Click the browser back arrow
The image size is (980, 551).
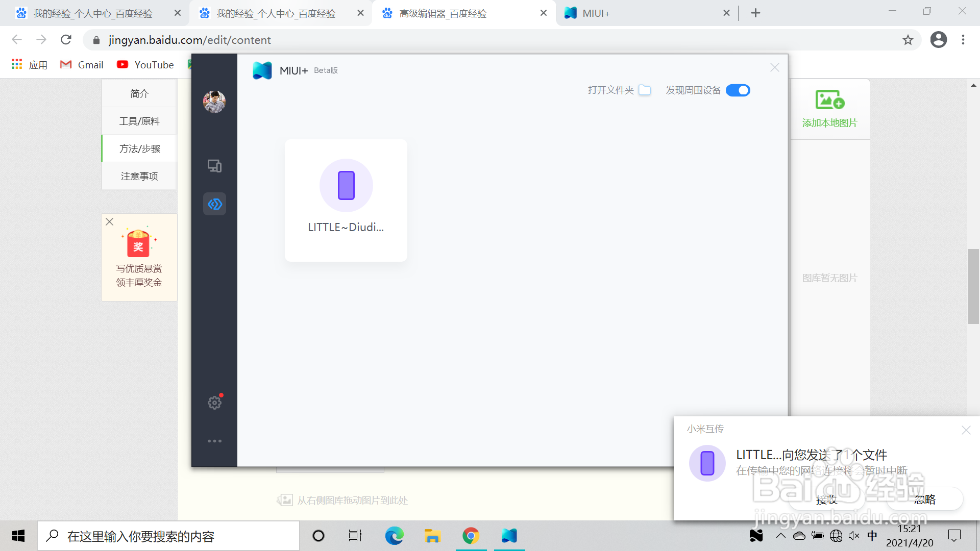(17, 40)
